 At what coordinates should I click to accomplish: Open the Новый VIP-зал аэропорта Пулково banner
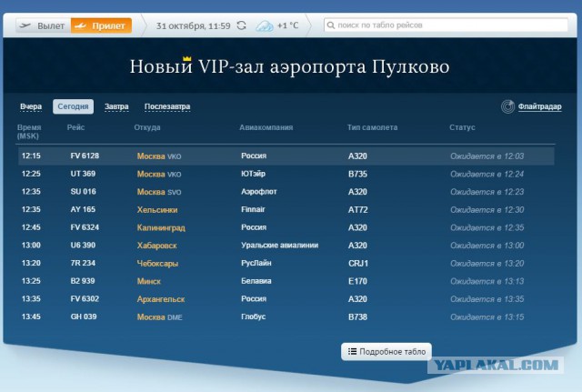coord(289,66)
